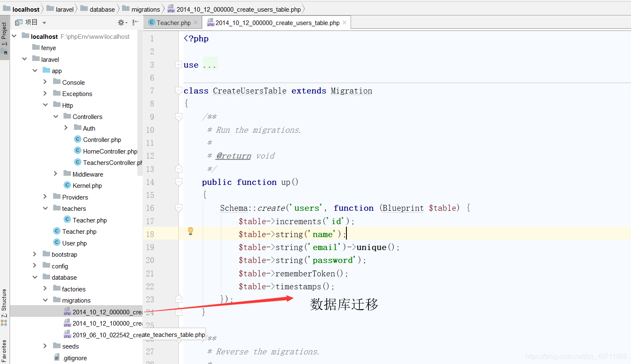Screen dimensions: 631x364
Task: Collapse the database folder arrow
Action: pos(35,277)
